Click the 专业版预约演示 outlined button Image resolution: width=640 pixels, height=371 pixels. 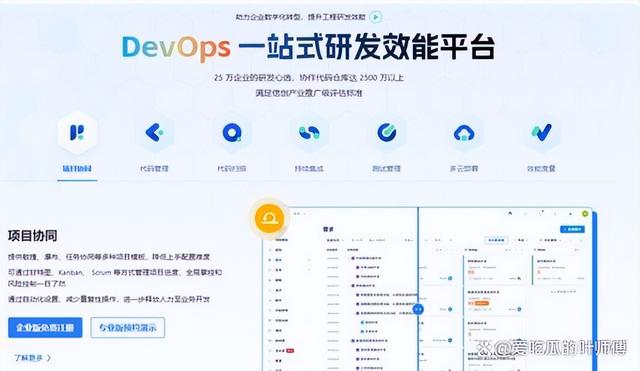pyautogui.click(x=128, y=327)
